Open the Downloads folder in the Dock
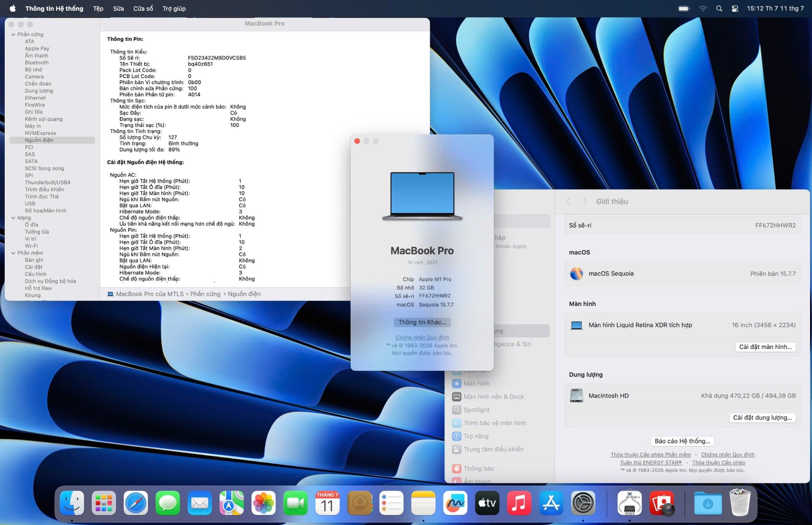Image resolution: width=812 pixels, height=525 pixels. [x=708, y=503]
